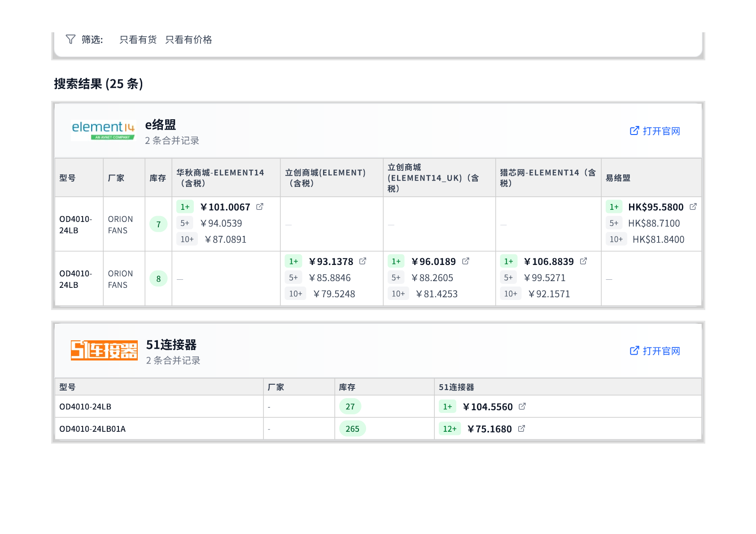Click the 1+ price tier badge for ¥96.0189
756x534 pixels.
pos(397,261)
